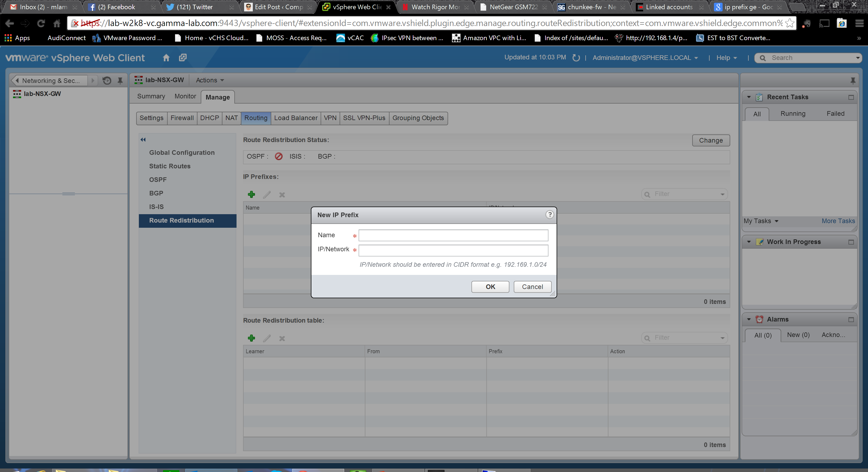Click the new window icon next to home
Viewport: 868px width, 472px height.
click(x=183, y=57)
